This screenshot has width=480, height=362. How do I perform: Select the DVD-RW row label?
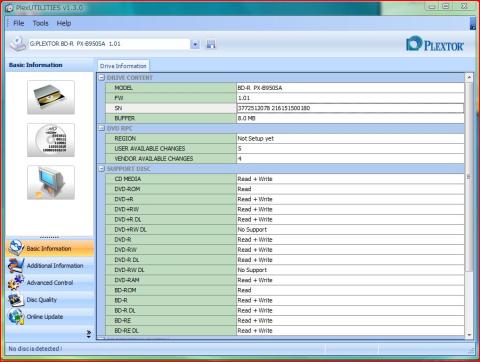click(x=171, y=250)
